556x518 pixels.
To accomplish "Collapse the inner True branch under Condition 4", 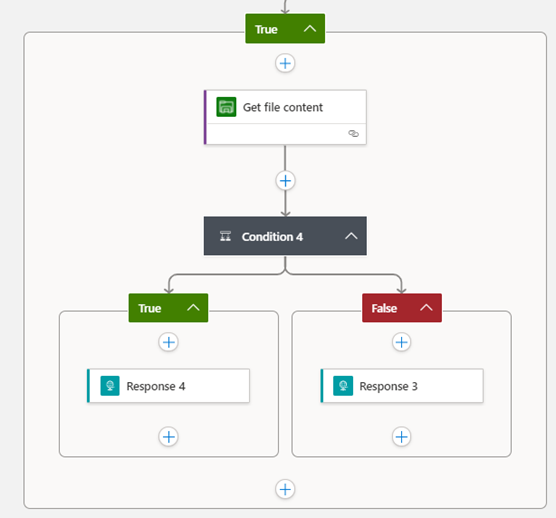I will coord(193,307).
